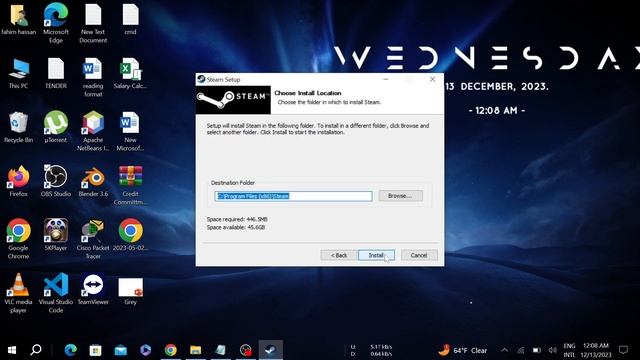Select the New Microsoft Word document icon
Image resolution: width=640 pixels, height=360 pixels.
click(130, 131)
